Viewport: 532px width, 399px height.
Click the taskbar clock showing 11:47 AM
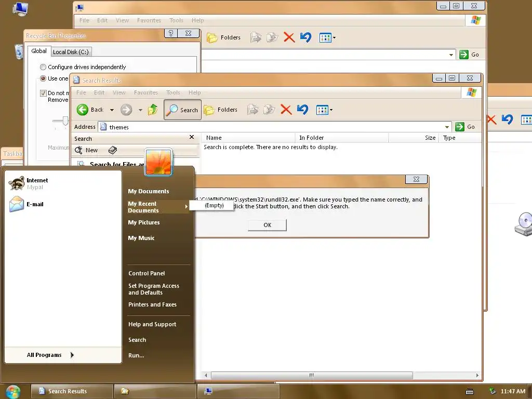pos(513,391)
